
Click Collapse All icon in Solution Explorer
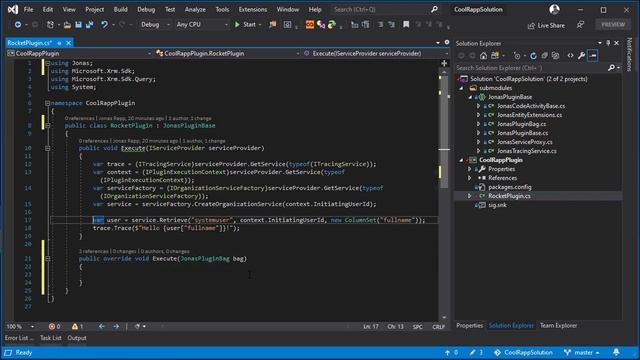tap(544, 56)
